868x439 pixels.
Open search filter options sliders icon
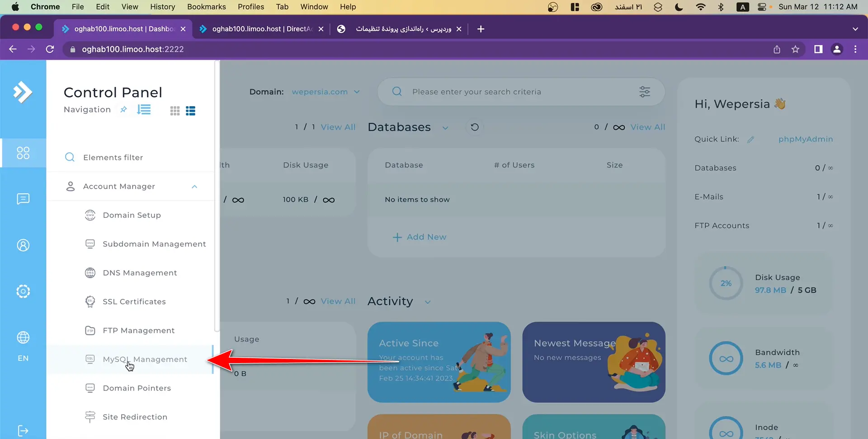pyautogui.click(x=645, y=92)
